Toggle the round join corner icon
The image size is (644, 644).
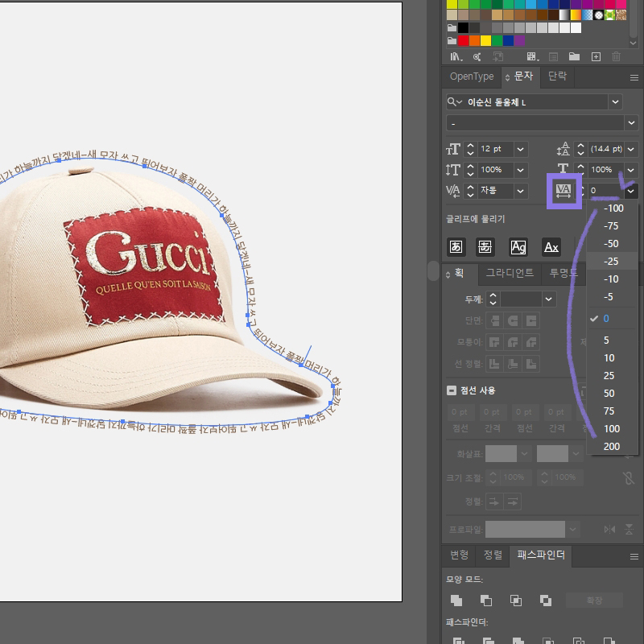coord(513,342)
